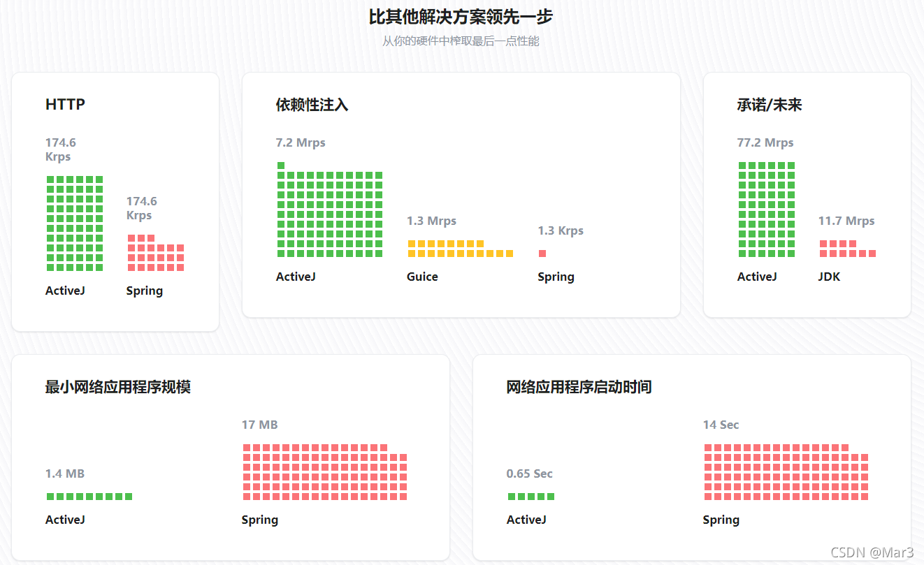
Task: Select the ActiveJ label under the HTTP chart
Action: point(65,291)
